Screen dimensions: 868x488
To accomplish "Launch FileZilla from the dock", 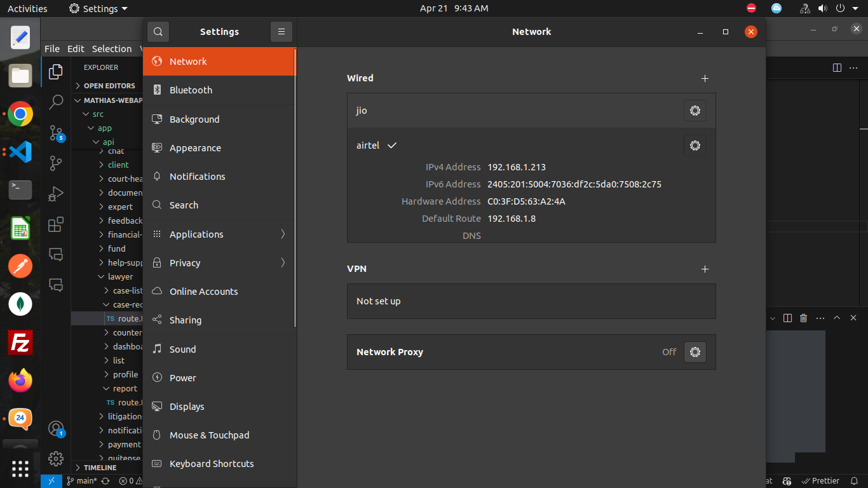I will click(20, 344).
